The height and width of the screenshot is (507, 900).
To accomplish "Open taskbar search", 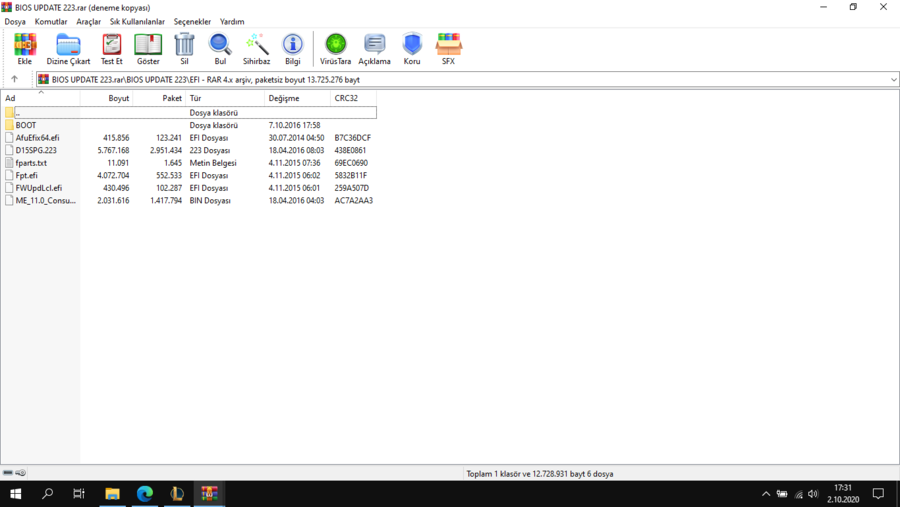I will [48, 494].
